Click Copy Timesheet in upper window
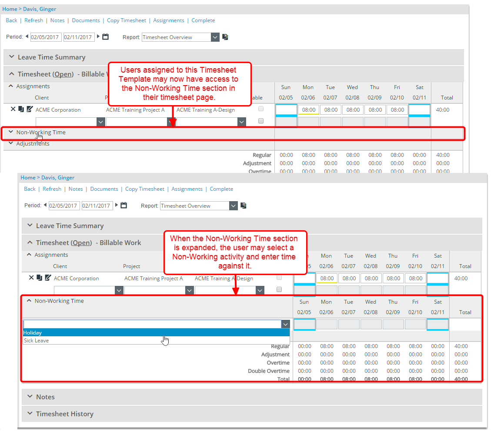Screen dimensions: 504x431 [x=126, y=20]
